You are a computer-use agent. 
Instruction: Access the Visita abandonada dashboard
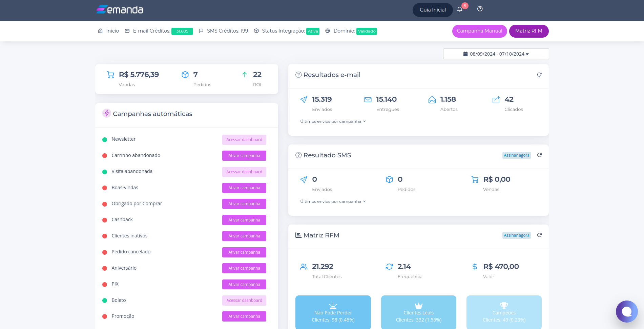[244, 172]
